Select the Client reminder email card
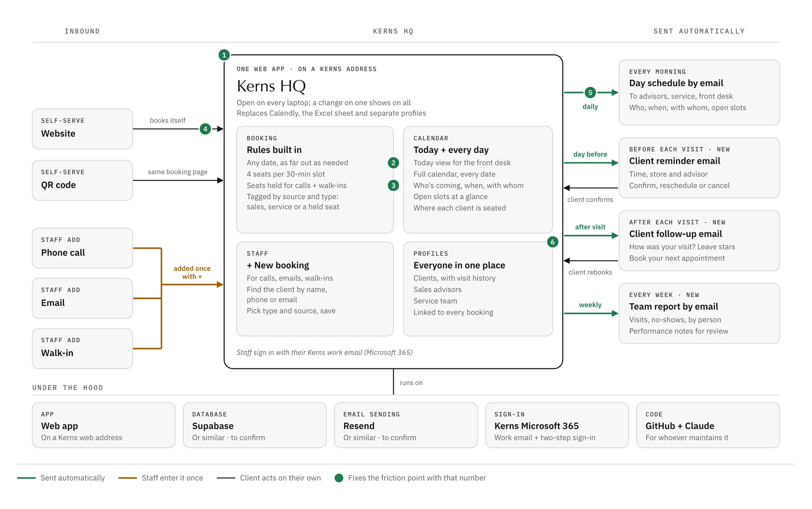 tap(699, 168)
